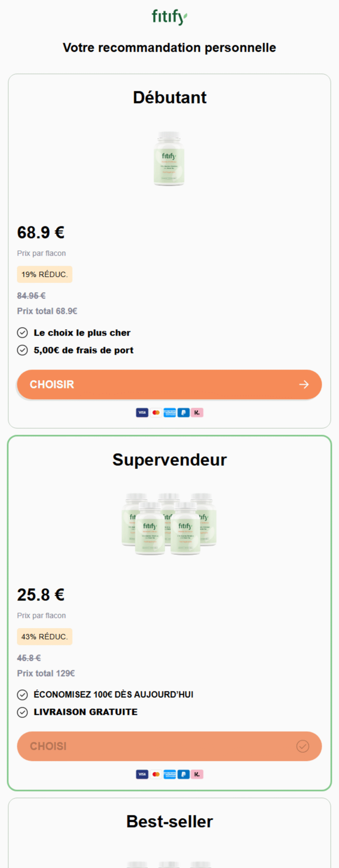This screenshot has width=339, height=868.
Task: Click the single bottle image in Débutant
Action: point(169,159)
